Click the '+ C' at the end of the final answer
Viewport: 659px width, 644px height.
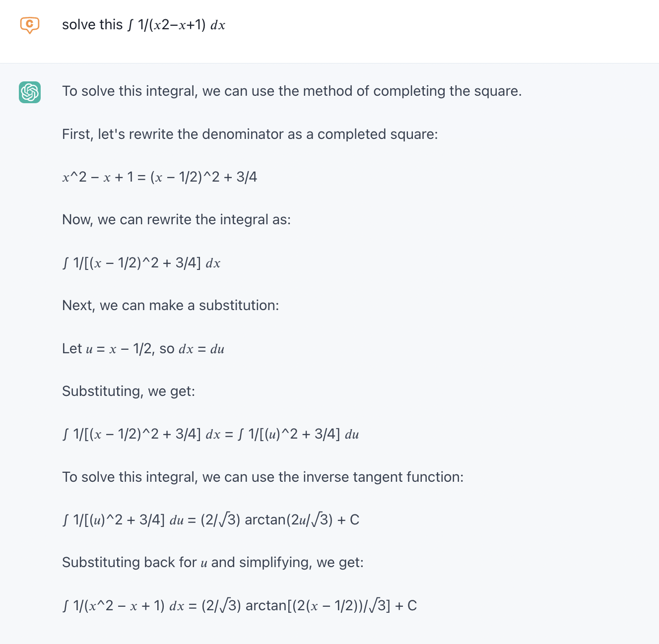[406, 606]
